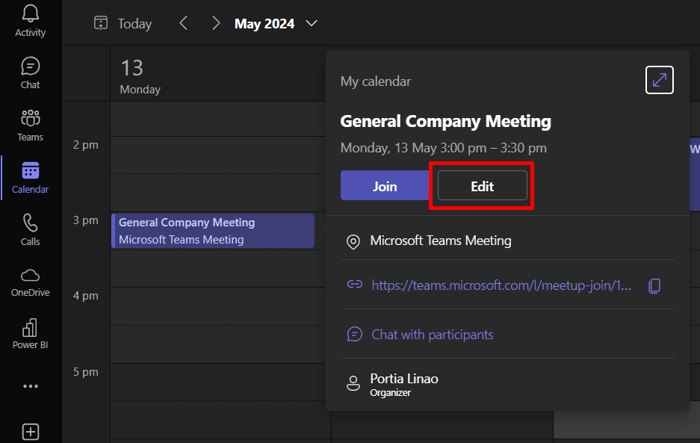Go to the previous calendar period
This screenshot has width=700, height=443.
point(183,23)
